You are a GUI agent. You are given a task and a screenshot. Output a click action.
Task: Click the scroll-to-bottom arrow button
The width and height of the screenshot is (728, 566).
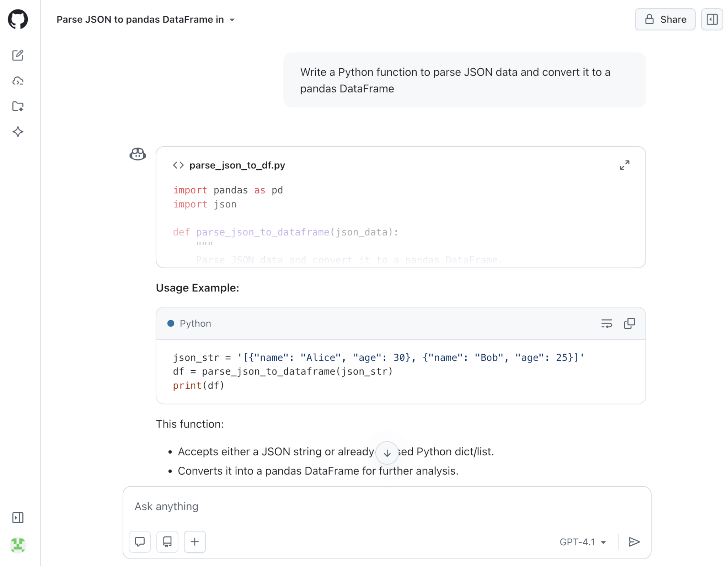click(x=387, y=453)
